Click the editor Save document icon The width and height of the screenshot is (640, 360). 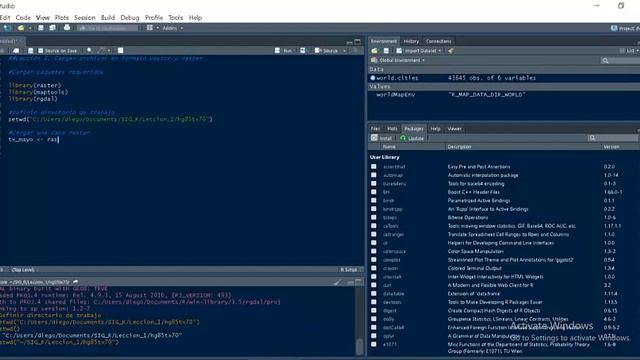pyautogui.click(x=31, y=51)
